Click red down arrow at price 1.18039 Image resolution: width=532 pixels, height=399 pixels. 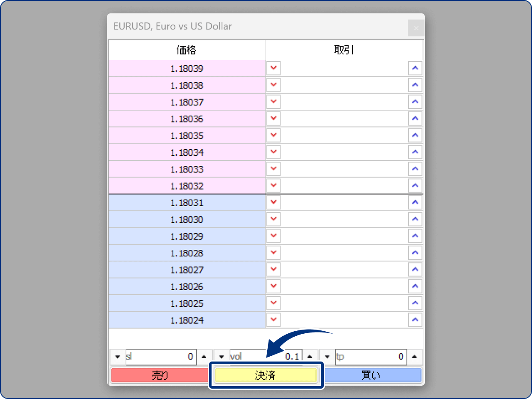click(273, 68)
